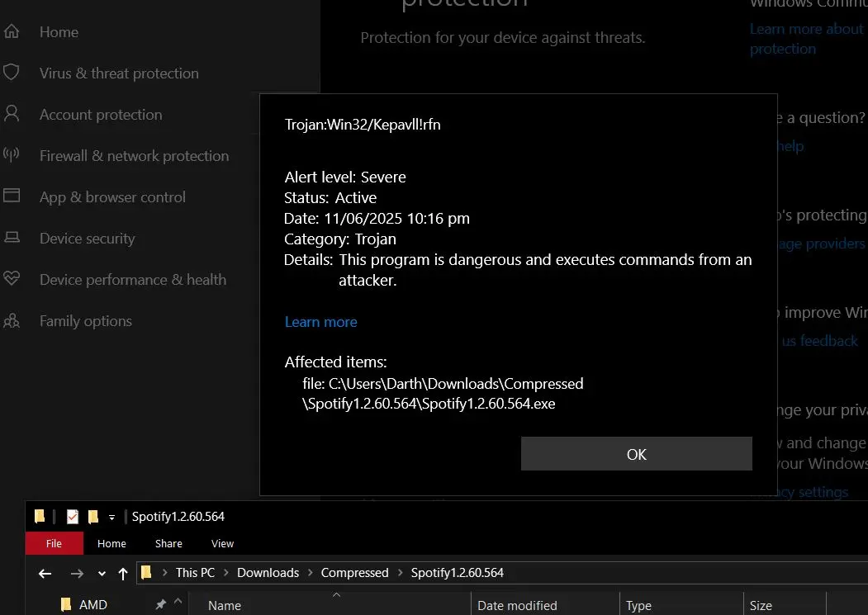Click Compressed in address breadcrumb
This screenshot has width=868, height=615.
(355, 573)
